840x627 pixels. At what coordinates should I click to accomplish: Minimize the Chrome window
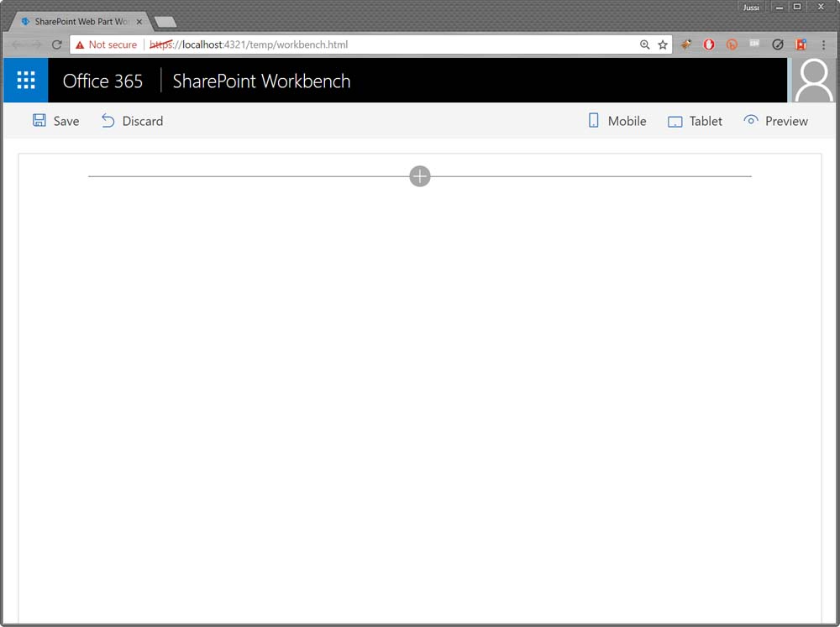(x=780, y=7)
